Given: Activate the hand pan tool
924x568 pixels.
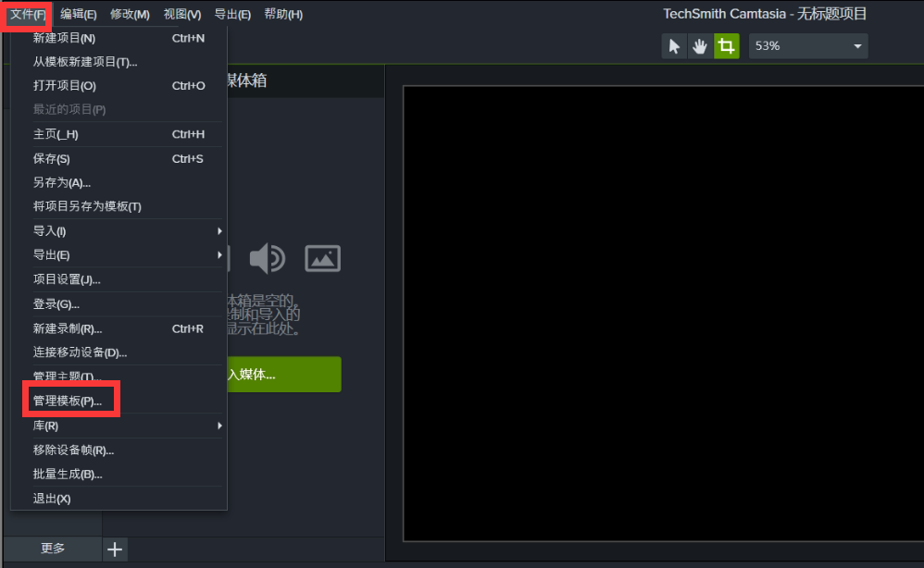Looking at the screenshot, I should (700, 46).
